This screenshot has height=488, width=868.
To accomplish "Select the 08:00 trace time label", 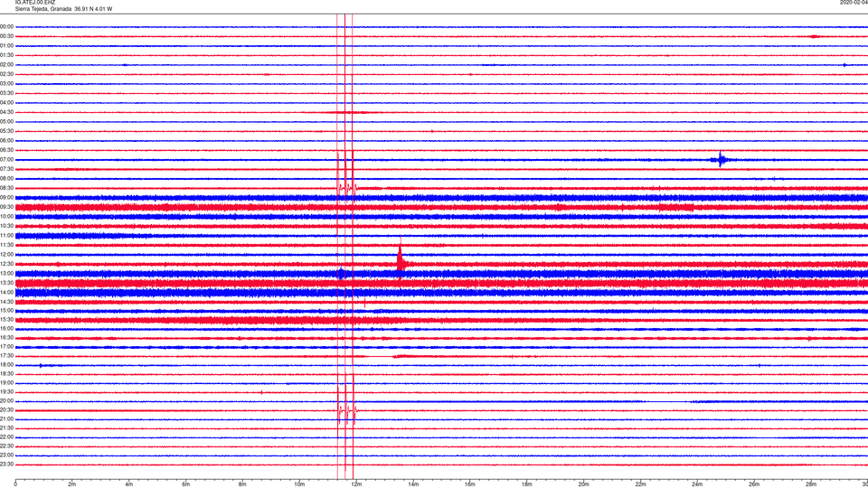I will 7,179.
